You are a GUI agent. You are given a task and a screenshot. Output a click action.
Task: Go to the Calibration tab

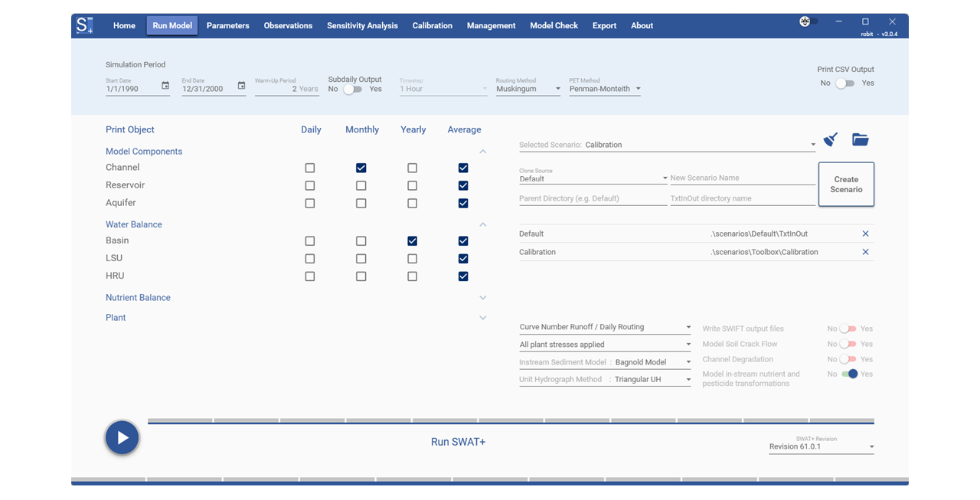point(432,25)
